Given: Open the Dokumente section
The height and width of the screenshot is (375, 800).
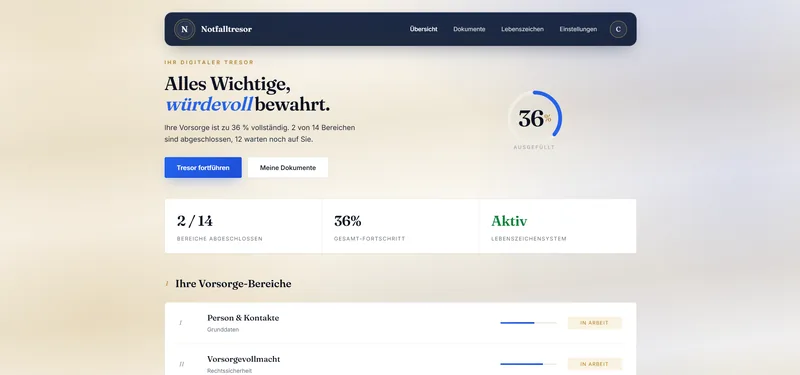Looking at the screenshot, I should [x=469, y=29].
